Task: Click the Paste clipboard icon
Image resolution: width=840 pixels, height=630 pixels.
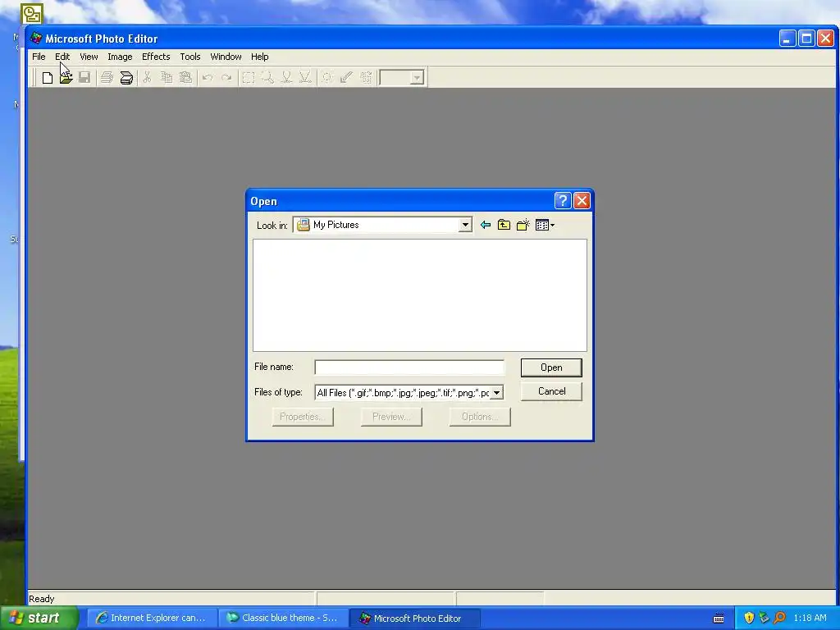Action: 185,78
